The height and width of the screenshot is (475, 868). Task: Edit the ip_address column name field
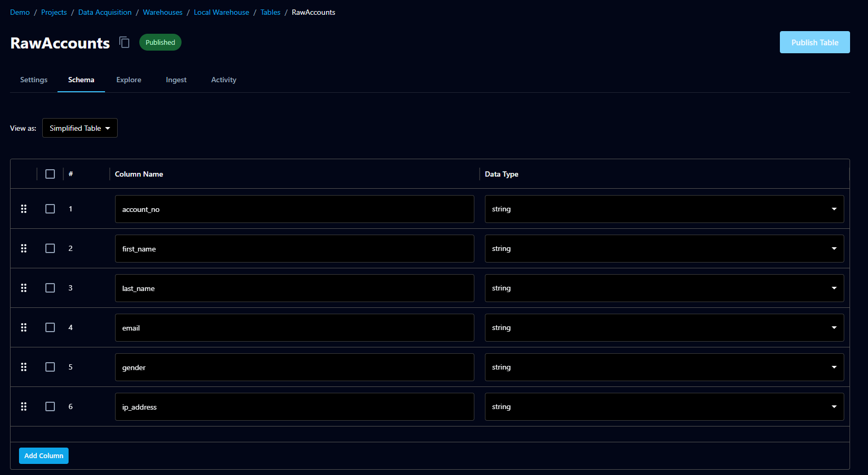294,407
